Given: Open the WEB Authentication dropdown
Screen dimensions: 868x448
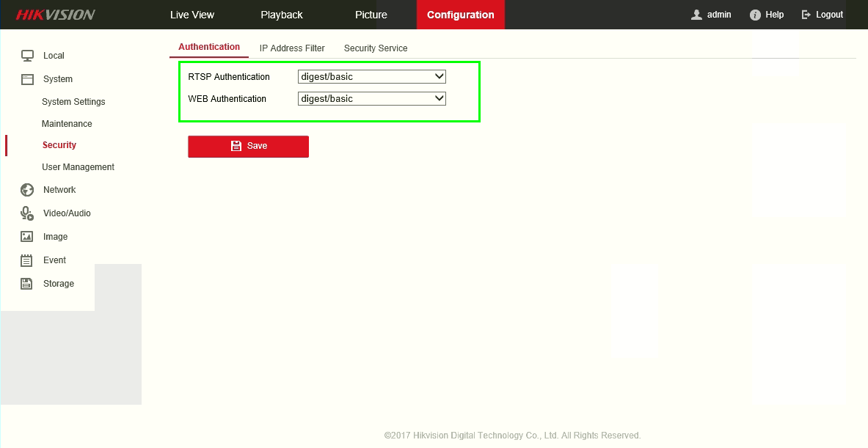Looking at the screenshot, I should click(371, 98).
